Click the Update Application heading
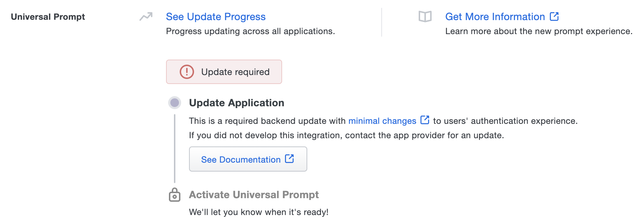 coord(236,103)
